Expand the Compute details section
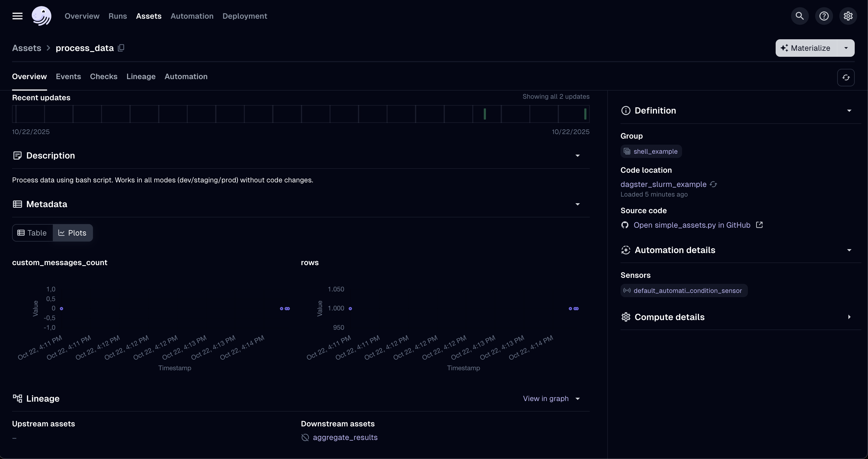 click(x=849, y=317)
